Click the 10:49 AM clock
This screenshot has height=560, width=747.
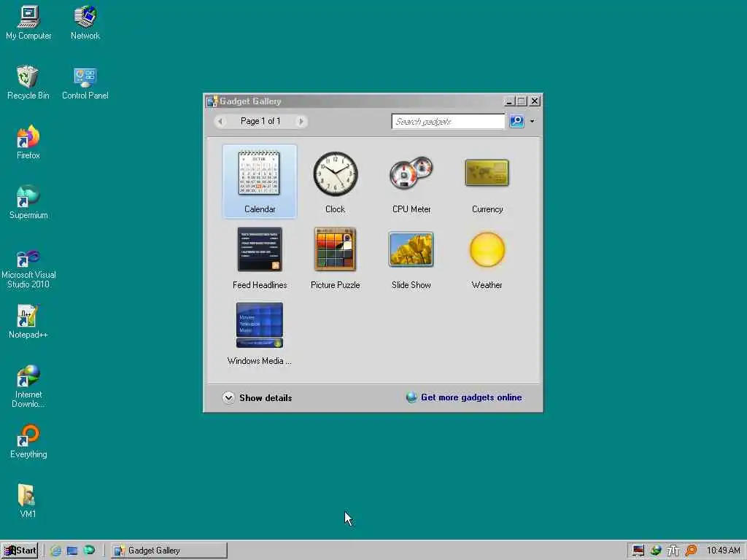tap(723, 551)
